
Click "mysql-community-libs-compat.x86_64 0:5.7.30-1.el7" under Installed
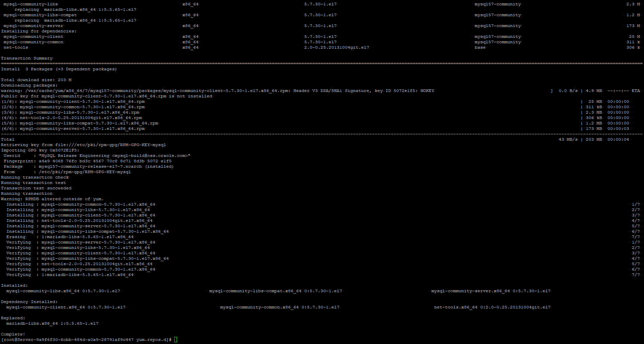276,291
